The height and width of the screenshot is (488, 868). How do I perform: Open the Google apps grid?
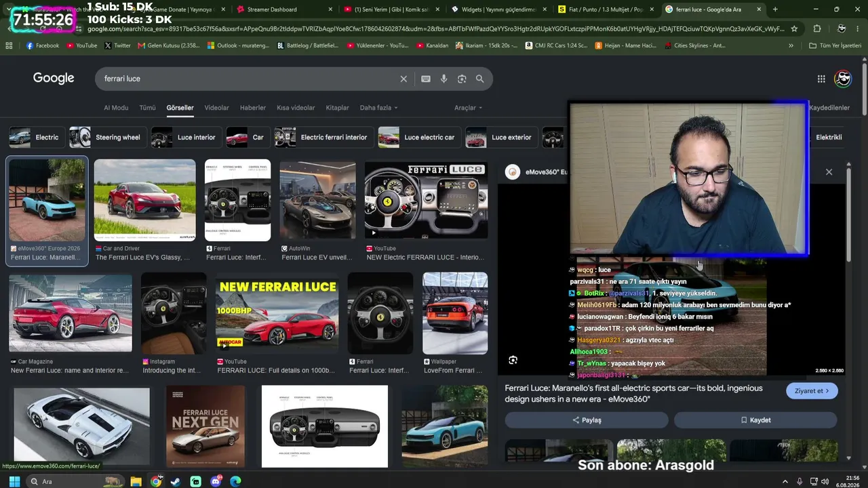click(821, 79)
